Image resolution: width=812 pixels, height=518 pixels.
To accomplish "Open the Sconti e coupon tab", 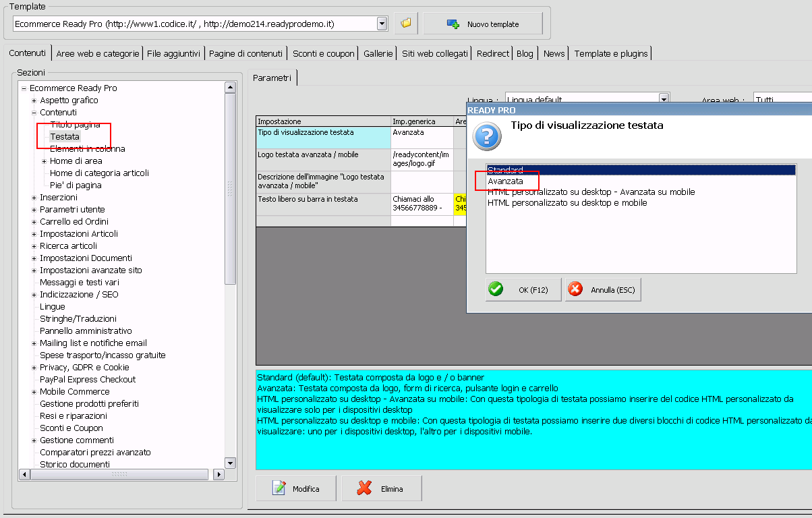I will [323, 53].
